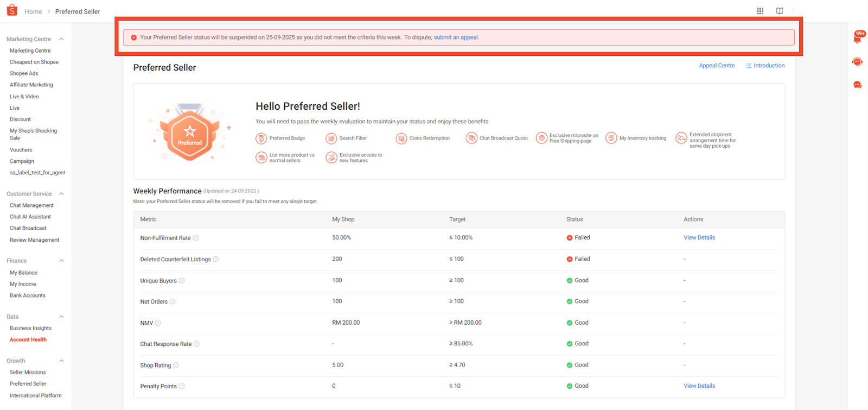This screenshot has width=868, height=410.
Task: Click the customer support headset icon
Action: tap(857, 62)
